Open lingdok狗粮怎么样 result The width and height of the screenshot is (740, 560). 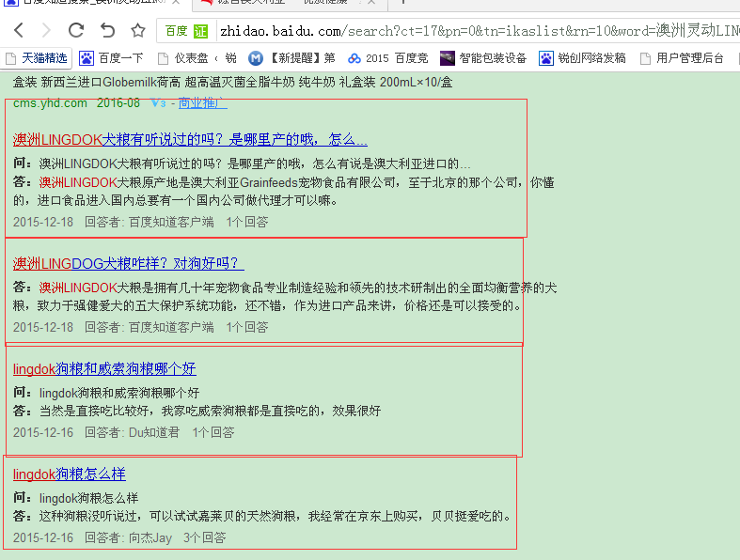(x=70, y=474)
